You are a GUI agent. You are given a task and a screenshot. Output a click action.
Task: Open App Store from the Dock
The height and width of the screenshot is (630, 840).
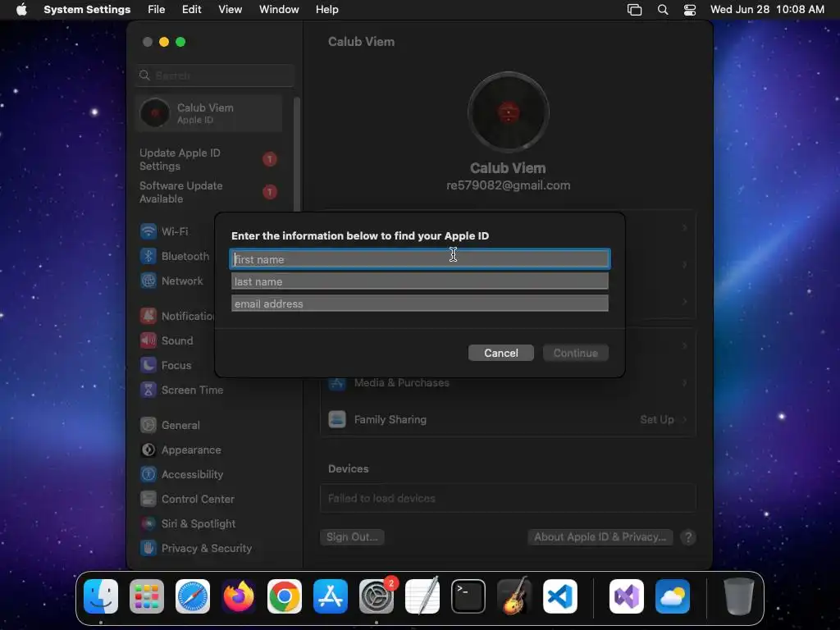pyautogui.click(x=331, y=596)
